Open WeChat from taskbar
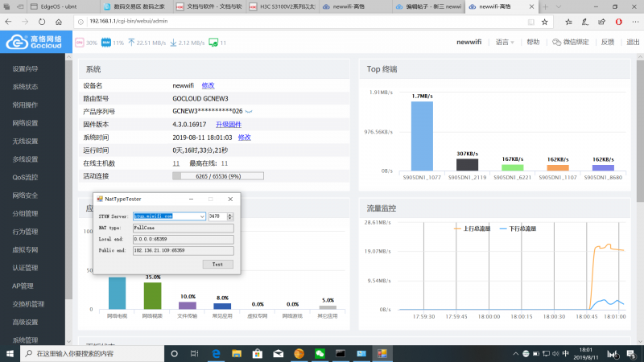The width and height of the screenshot is (644, 362). tap(320, 353)
